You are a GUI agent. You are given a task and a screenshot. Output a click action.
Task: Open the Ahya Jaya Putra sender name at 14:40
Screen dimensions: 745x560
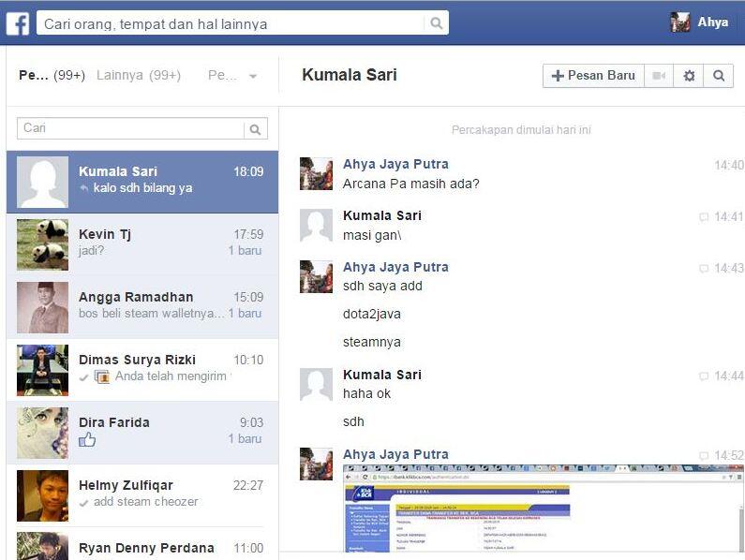pos(395,164)
